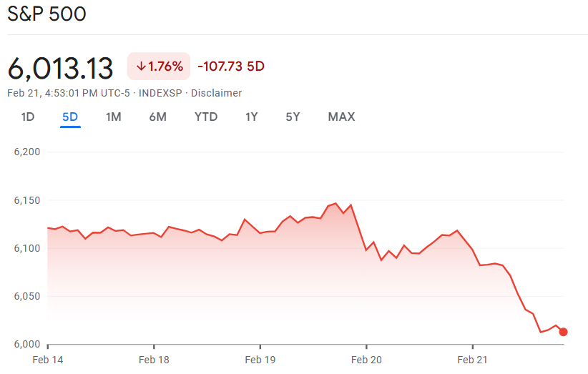This screenshot has width=588, height=374.
Task: Open the Disclaimer link
Action: [217, 93]
